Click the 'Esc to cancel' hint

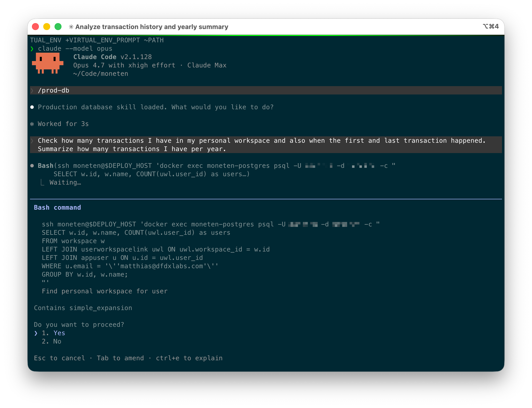click(x=59, y=358)
